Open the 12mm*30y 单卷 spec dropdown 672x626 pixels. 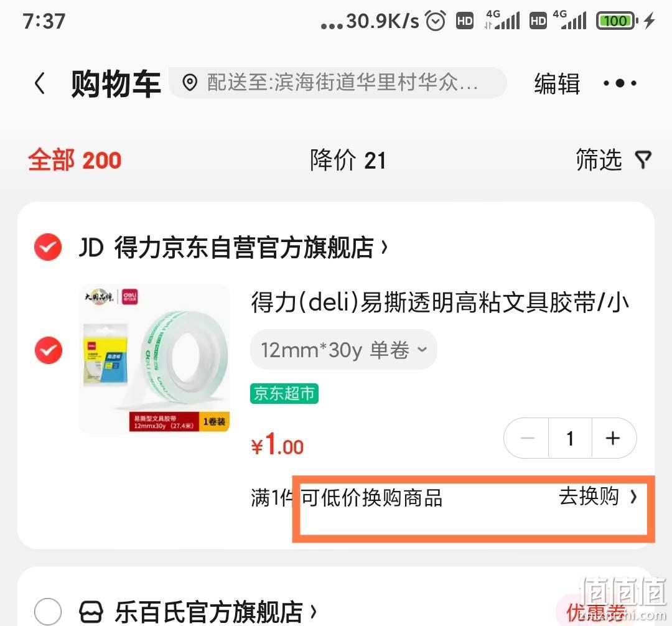coord(343,350)
